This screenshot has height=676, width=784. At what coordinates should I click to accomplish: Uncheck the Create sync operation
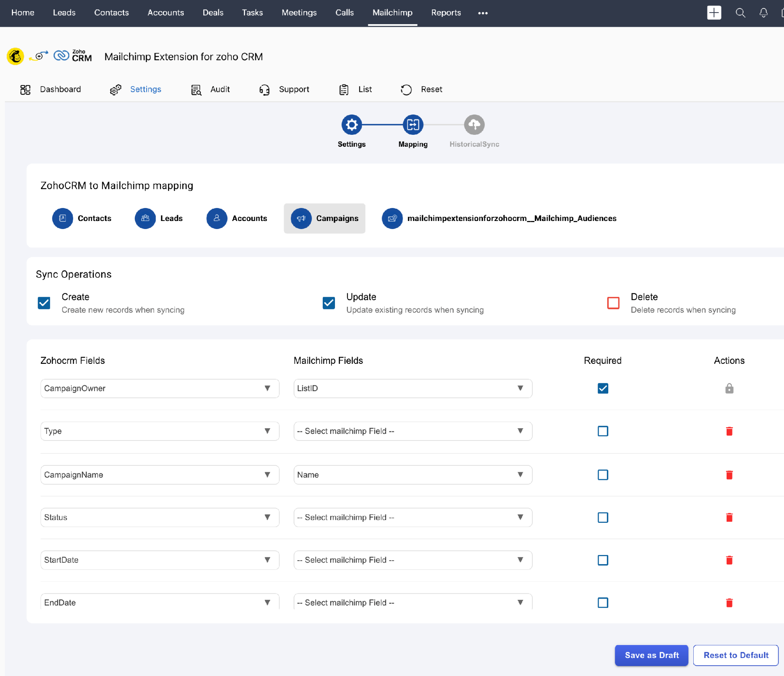tap(44, 303)
